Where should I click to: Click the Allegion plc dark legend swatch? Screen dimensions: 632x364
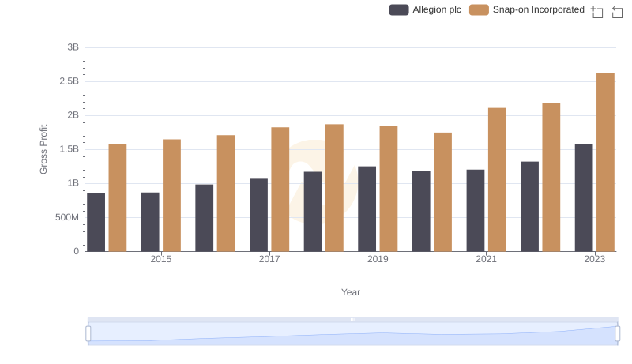[x=399, y=9]
